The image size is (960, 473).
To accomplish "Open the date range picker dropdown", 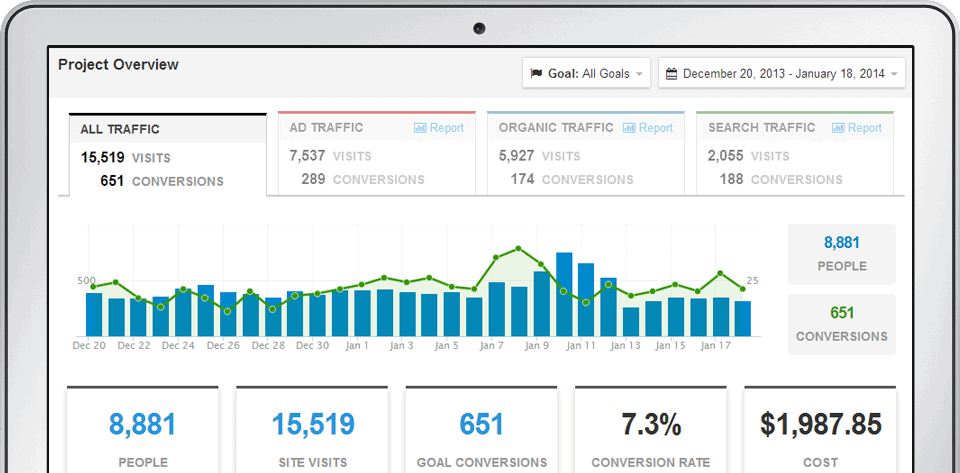I will 782,73.
